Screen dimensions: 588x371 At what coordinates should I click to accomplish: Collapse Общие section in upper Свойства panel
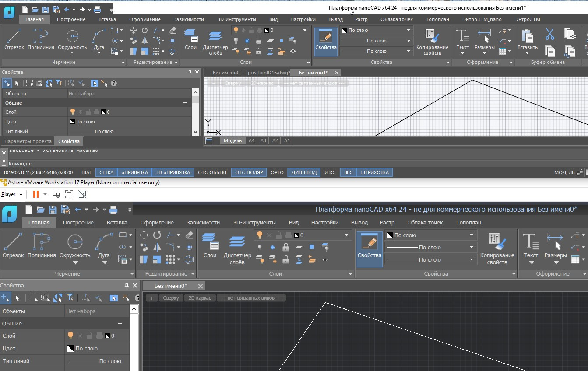(185, 103)
